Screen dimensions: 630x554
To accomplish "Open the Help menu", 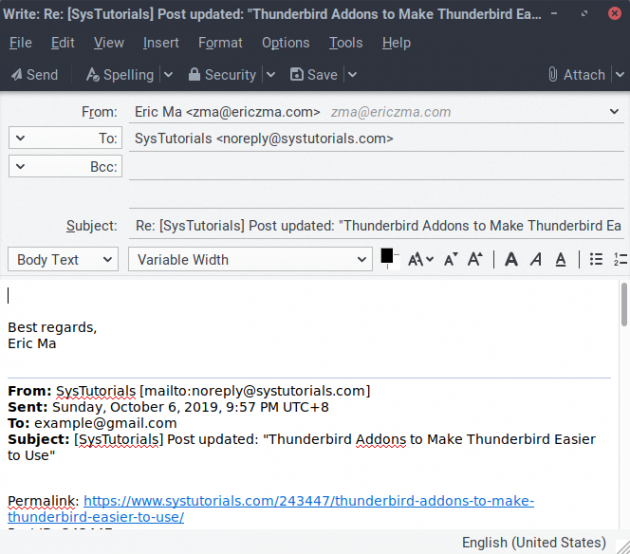I will pos(396,43).
